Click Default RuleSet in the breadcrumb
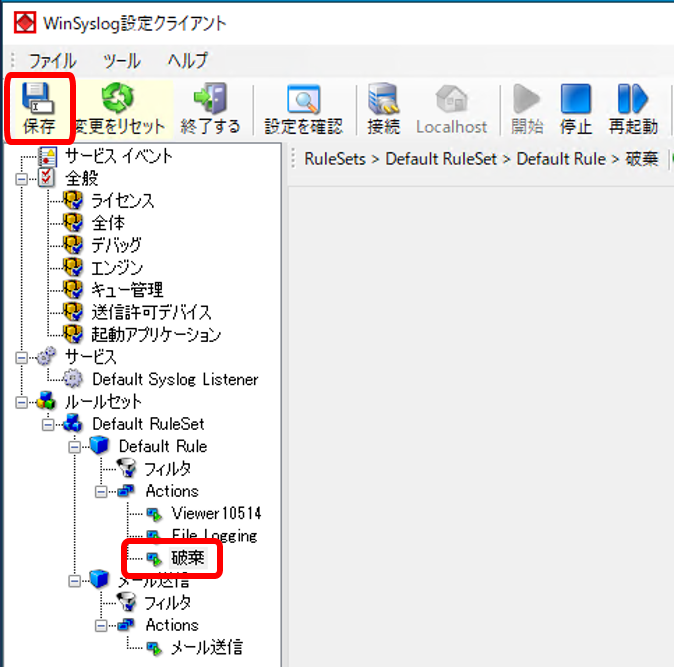This screenshot has height=667, width=674. 441,159
